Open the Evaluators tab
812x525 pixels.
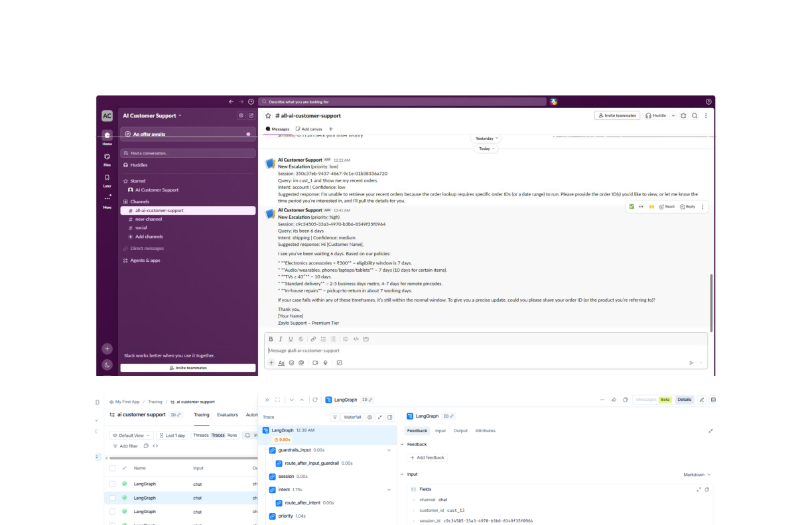coord(228,415)
